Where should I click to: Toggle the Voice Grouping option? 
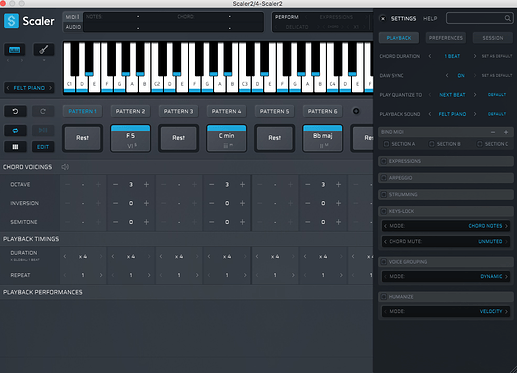(384, 262)
